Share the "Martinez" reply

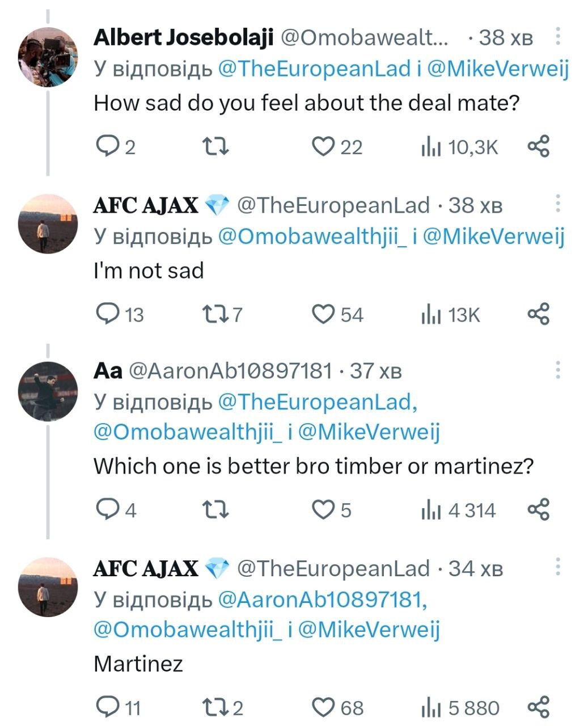tap(538, 708)
